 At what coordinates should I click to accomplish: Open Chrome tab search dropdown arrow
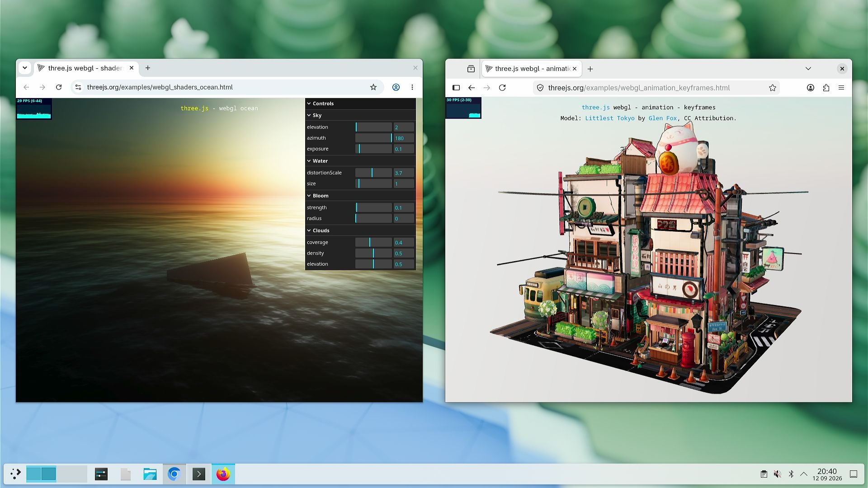tap(25, 68)
